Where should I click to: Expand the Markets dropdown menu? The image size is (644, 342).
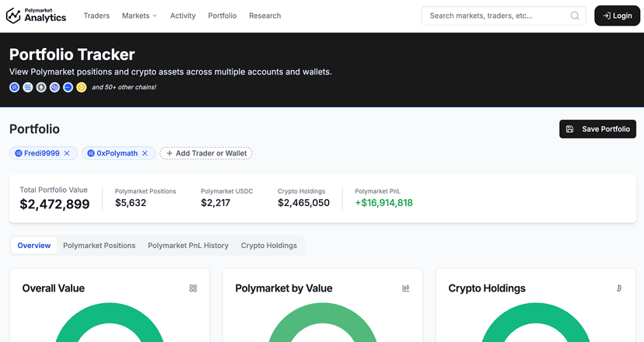(x=139, y=16)
